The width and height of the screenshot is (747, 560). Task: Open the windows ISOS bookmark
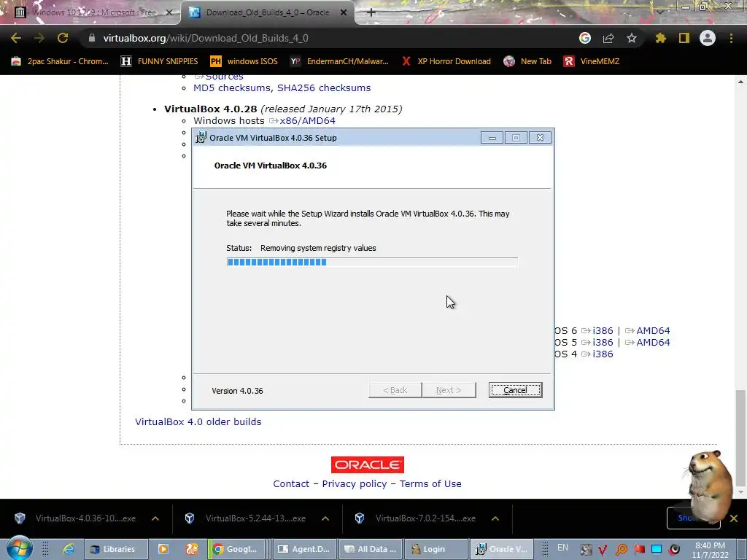[244, 61]
